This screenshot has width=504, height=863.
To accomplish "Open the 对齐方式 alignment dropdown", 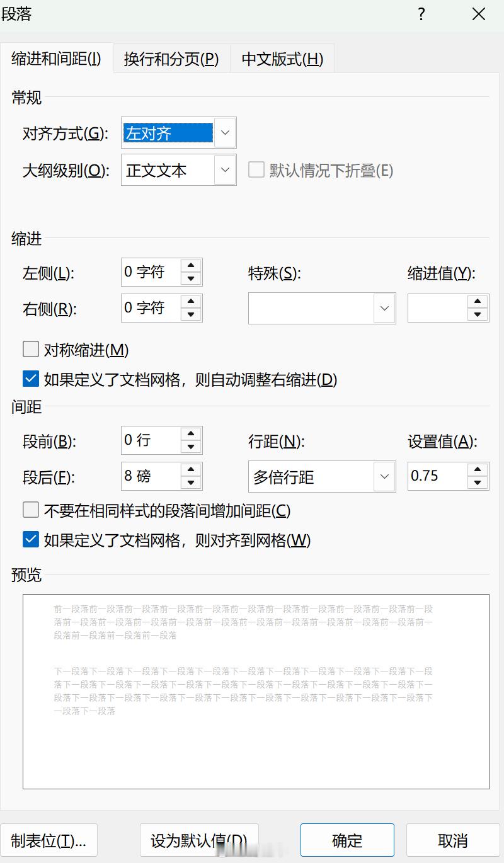I will pos(225,133).
